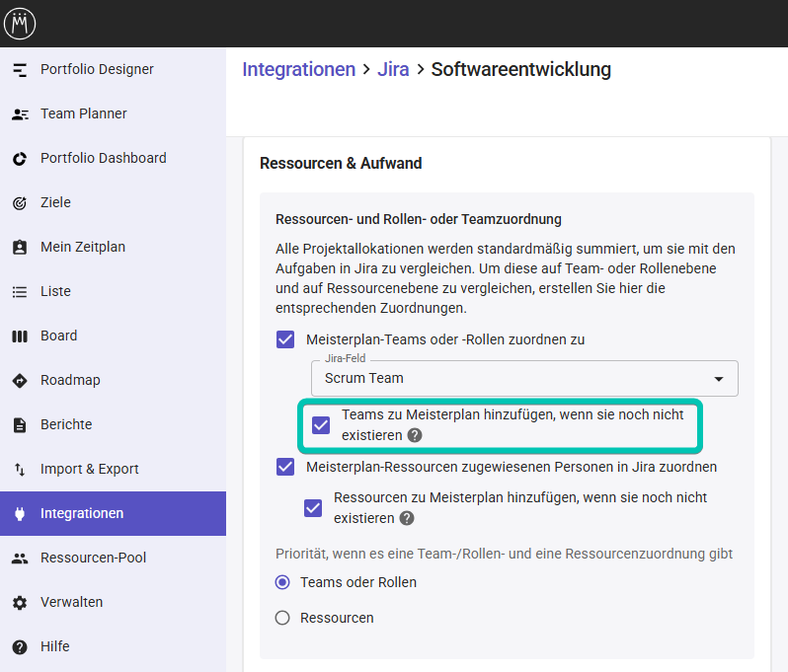The image size is (788, 672).
Task: Click the Board columns icon
Action: click(20, 336)
